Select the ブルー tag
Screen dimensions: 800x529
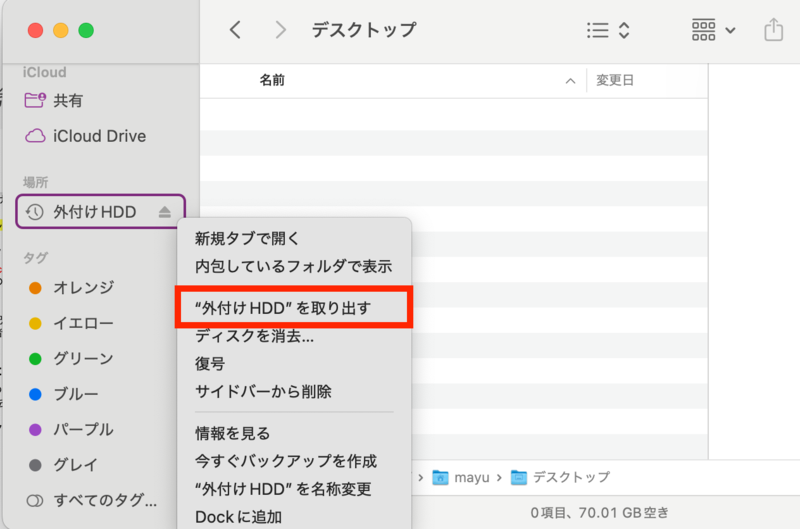63,394
